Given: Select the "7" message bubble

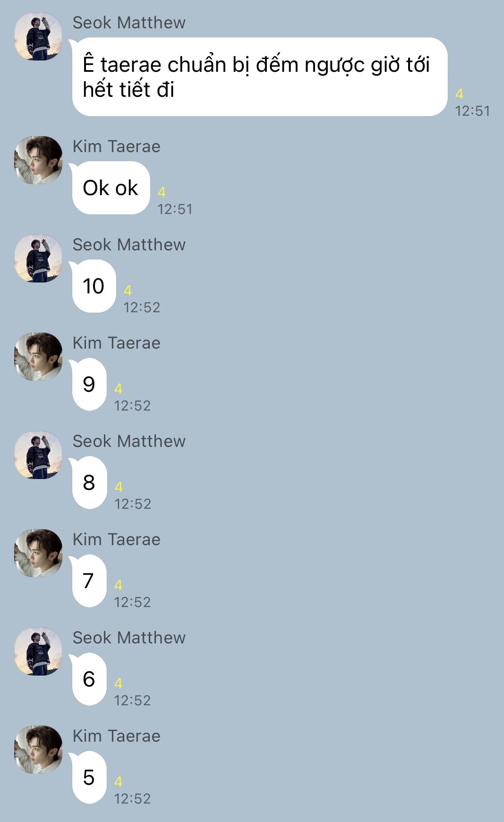Looking at the screenshot, I should [x=88, y=581].
